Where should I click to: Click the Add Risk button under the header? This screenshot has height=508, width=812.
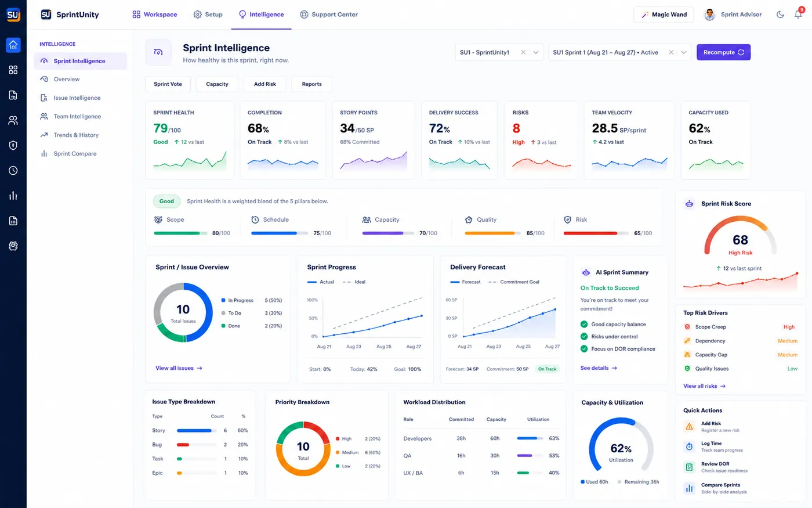point(265,84)
